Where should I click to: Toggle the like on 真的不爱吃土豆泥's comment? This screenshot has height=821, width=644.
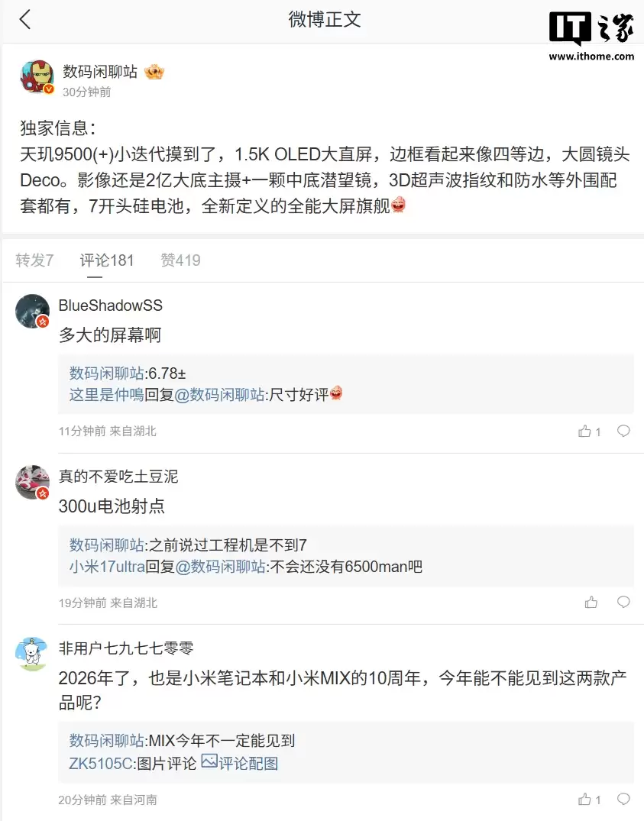[590, 603]
